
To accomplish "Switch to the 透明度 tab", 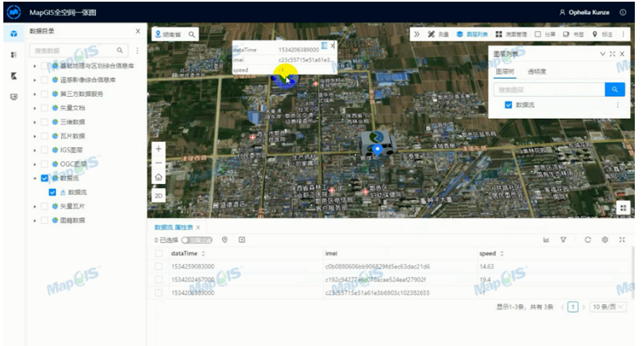I will [536, 72].
